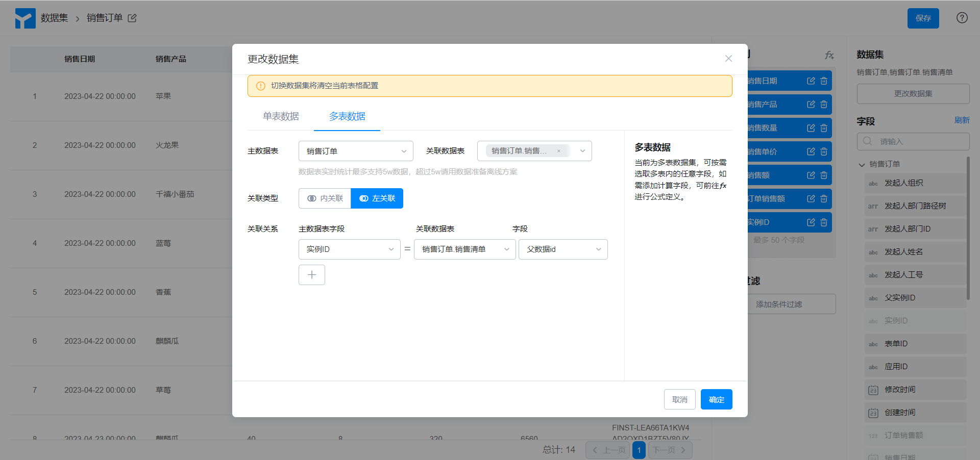Select the 创建时间 field
This screenshot has height=460, width=980.
(x=916, y=413)
